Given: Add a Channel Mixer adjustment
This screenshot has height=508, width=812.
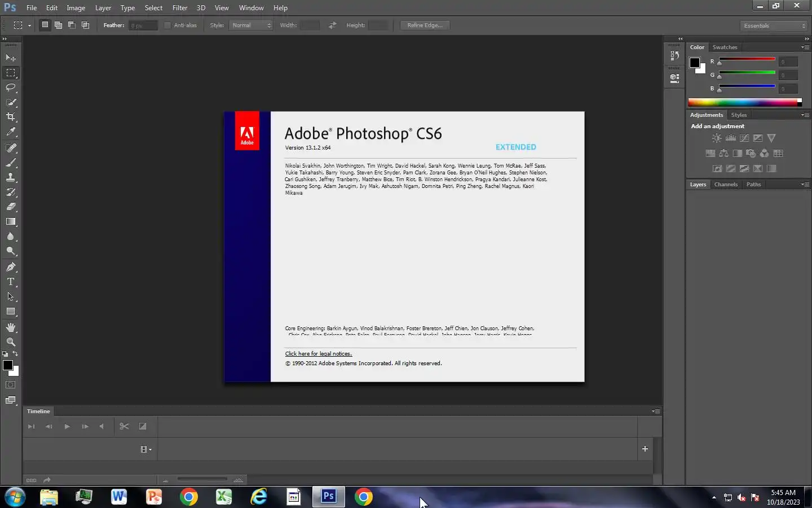Looking at the screenshot, I should (764, 154).
